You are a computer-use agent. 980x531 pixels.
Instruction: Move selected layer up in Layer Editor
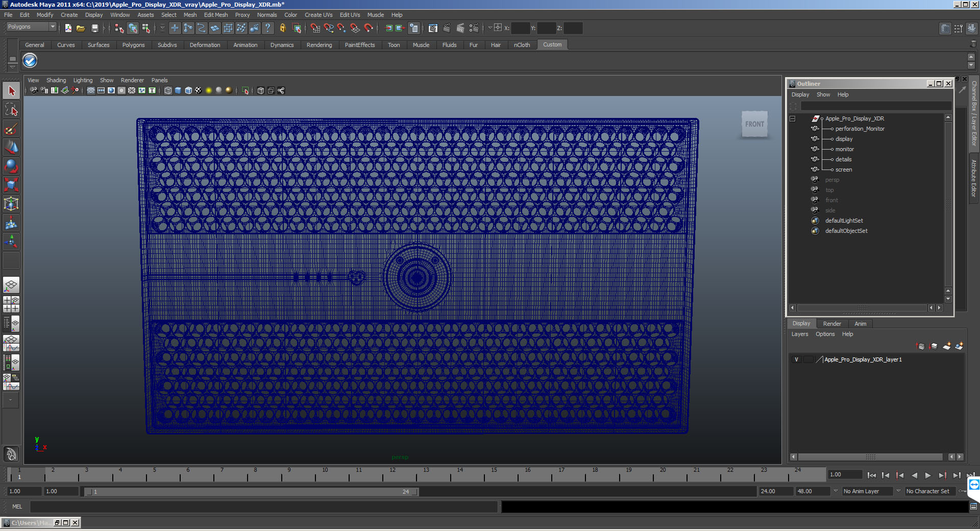(x=921, y=346)
